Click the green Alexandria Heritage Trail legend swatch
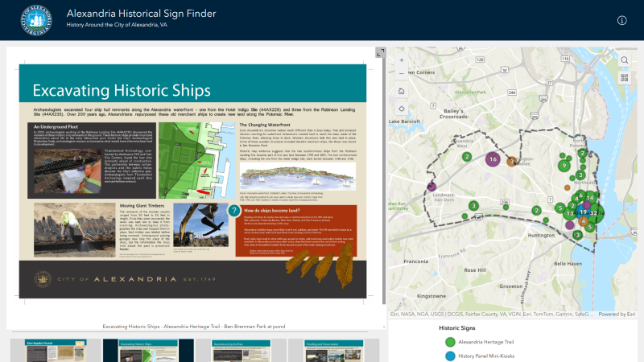This screenshot has width=644, height=362. (x=450, y=342)
